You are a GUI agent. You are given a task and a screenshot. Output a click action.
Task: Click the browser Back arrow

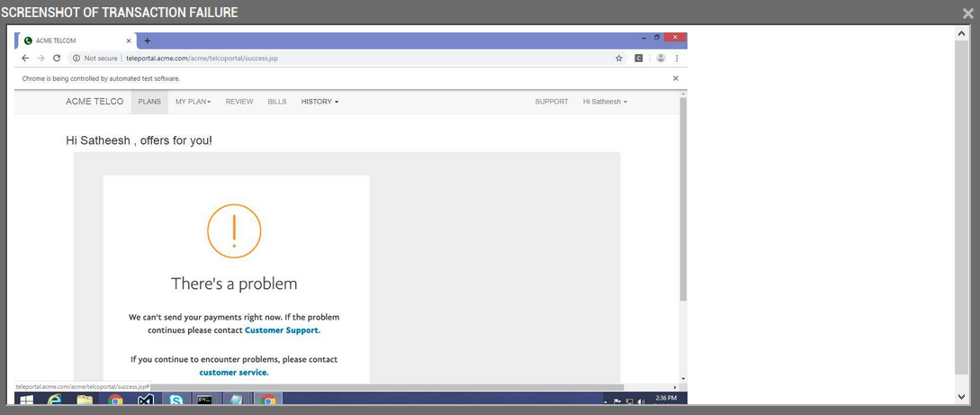coord(25,59)
